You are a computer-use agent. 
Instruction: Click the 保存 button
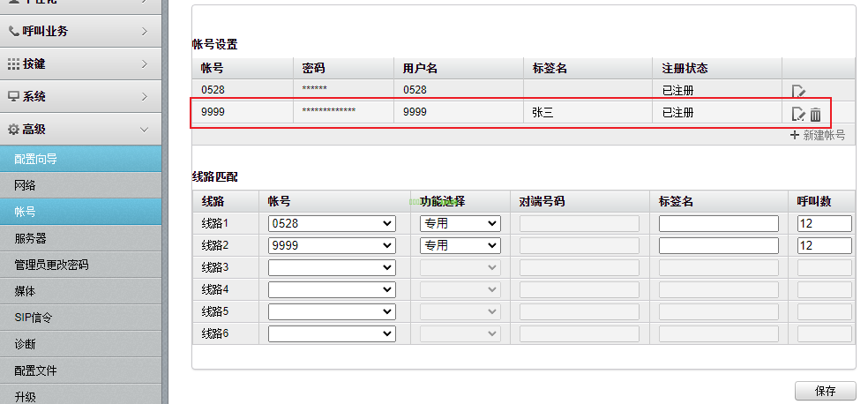[826, 391]
